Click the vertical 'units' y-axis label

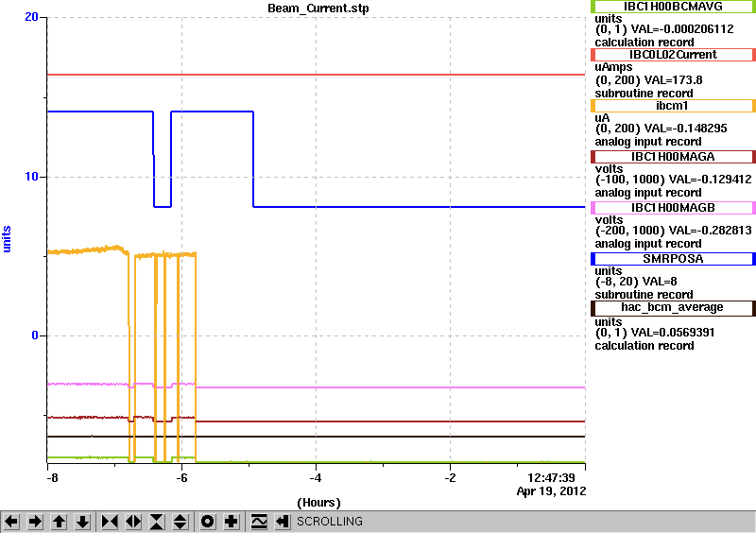pyautogui.click(x=7, y=239)
